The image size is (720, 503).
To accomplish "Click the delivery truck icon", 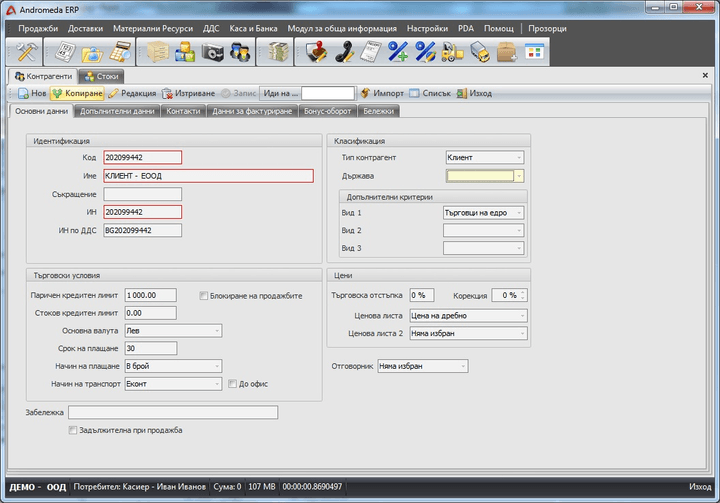I will 480,51.
